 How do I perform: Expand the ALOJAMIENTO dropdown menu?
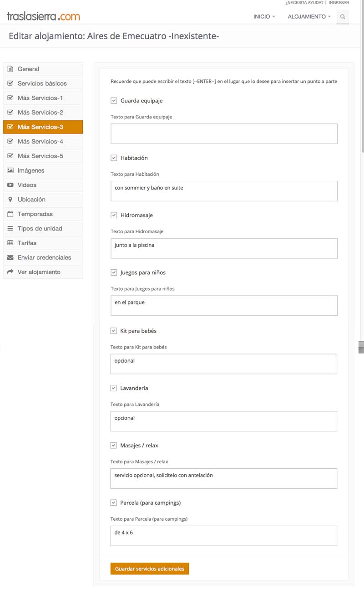tap(309, 16)
